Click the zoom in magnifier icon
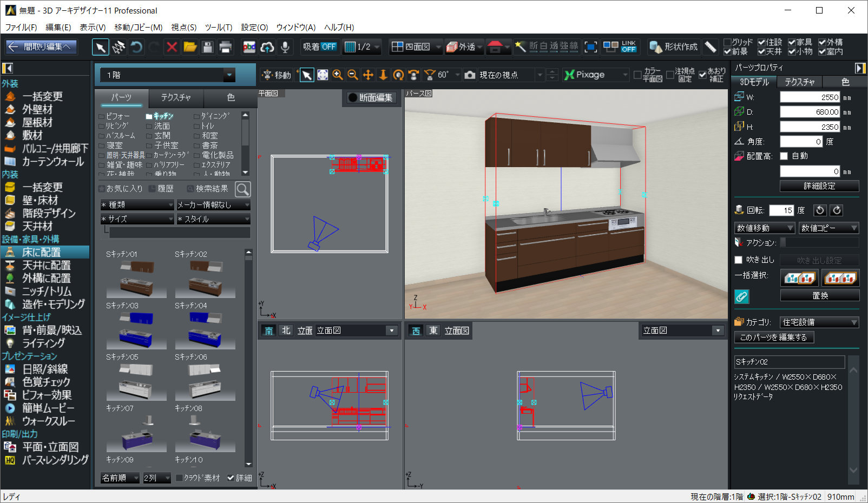 [338, 75]
